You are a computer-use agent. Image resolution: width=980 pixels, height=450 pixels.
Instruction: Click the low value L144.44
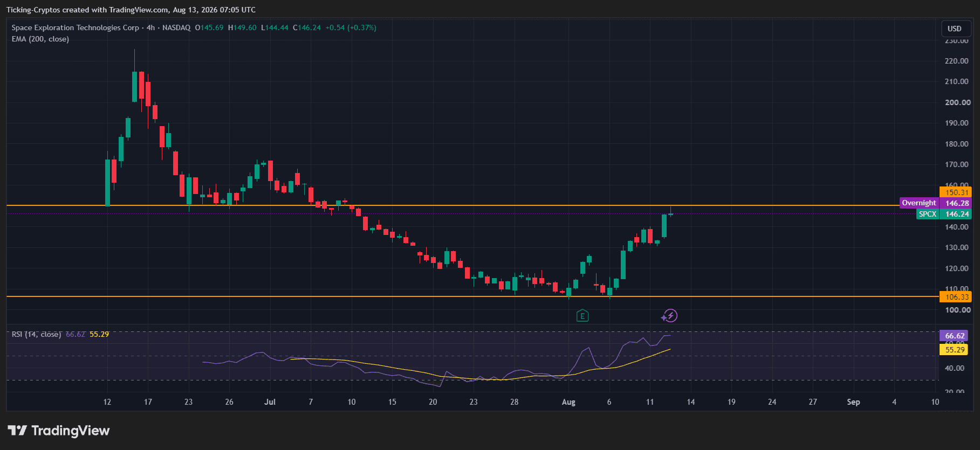[x=275, y=27]
